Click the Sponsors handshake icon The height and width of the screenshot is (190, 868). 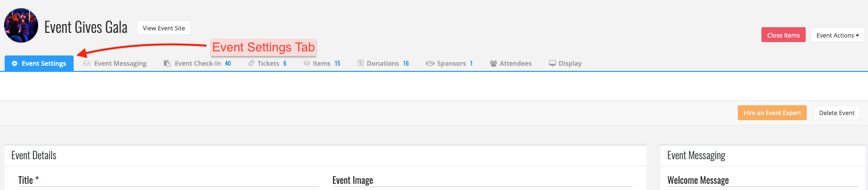point(430,64)
